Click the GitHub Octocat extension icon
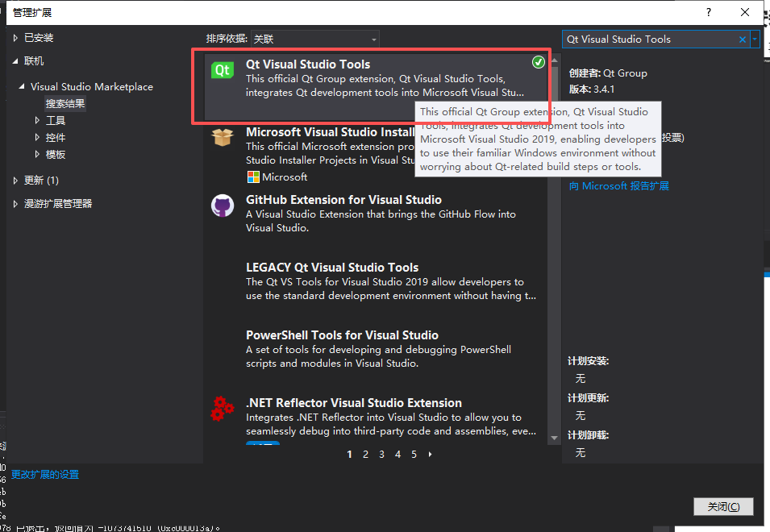Screen dimensions: 770x532 coord(223,206)
